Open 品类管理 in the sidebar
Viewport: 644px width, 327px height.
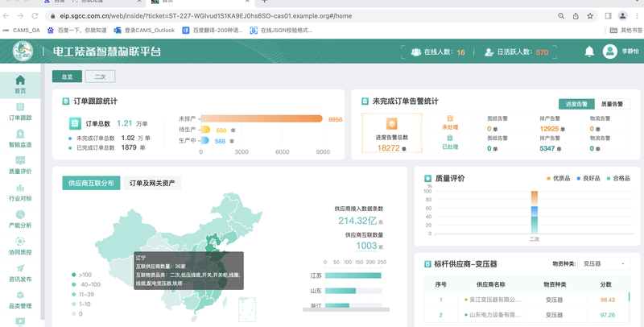(20, 300)
